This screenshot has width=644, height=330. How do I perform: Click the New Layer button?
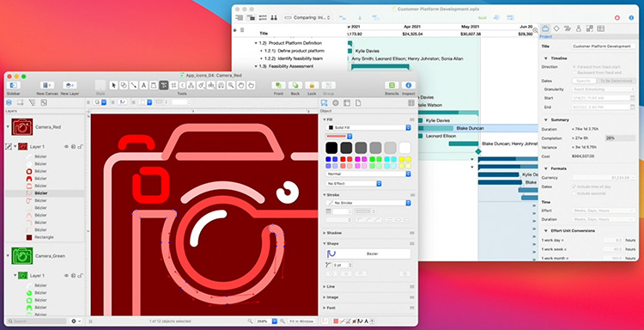pos(70,85)
